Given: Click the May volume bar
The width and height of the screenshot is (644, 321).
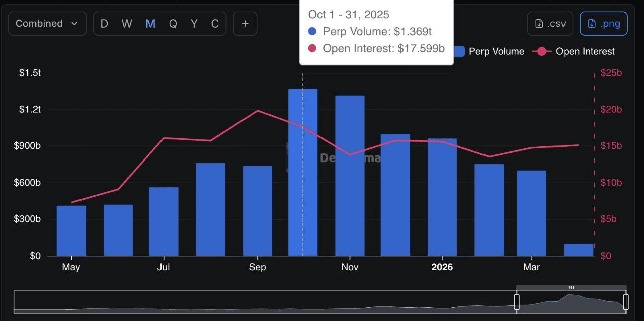Looking at the screenshot, I should coord(71,230).
